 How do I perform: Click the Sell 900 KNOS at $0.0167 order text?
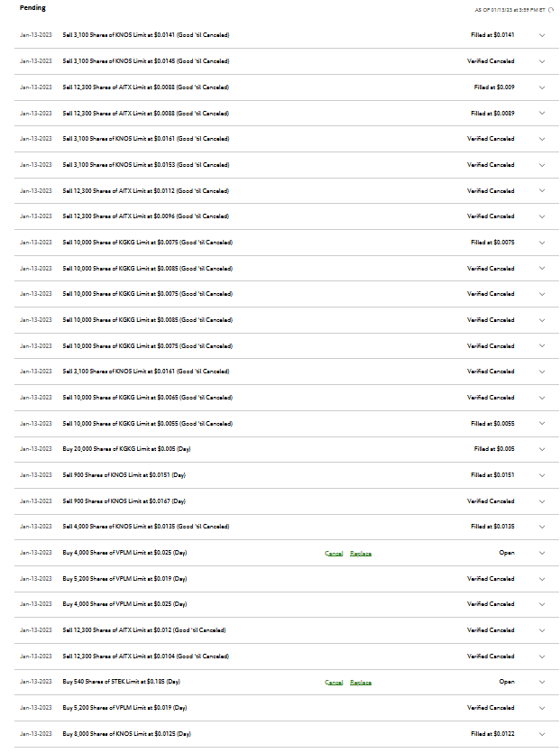pos(124,500)
